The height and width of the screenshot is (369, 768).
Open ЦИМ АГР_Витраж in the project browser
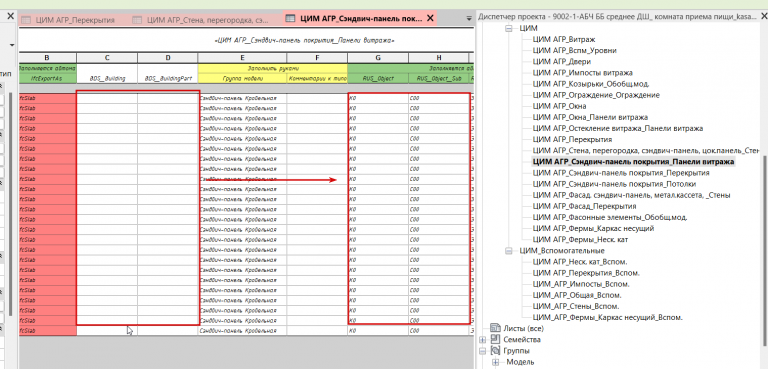(x=564, y=39)
